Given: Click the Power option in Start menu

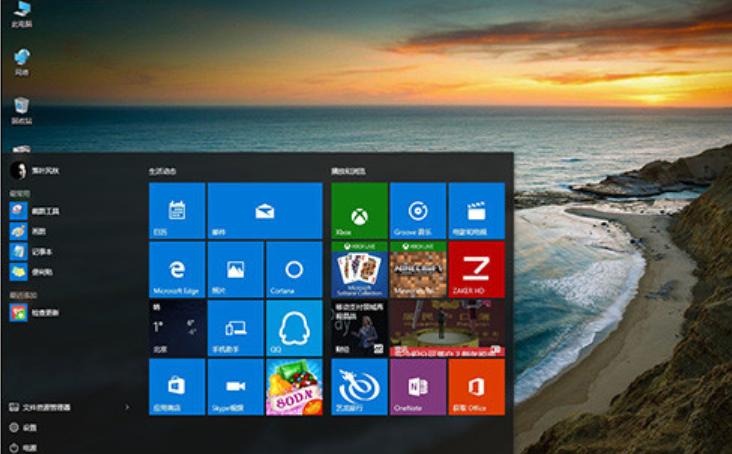Looking at the screenshot, I should pyautogui.click(x=28, y=447).
